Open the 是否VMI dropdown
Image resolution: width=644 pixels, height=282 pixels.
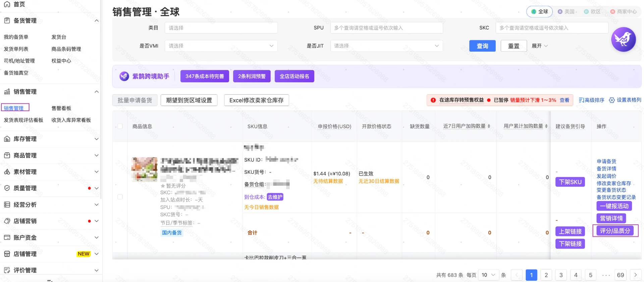[221, 46]
